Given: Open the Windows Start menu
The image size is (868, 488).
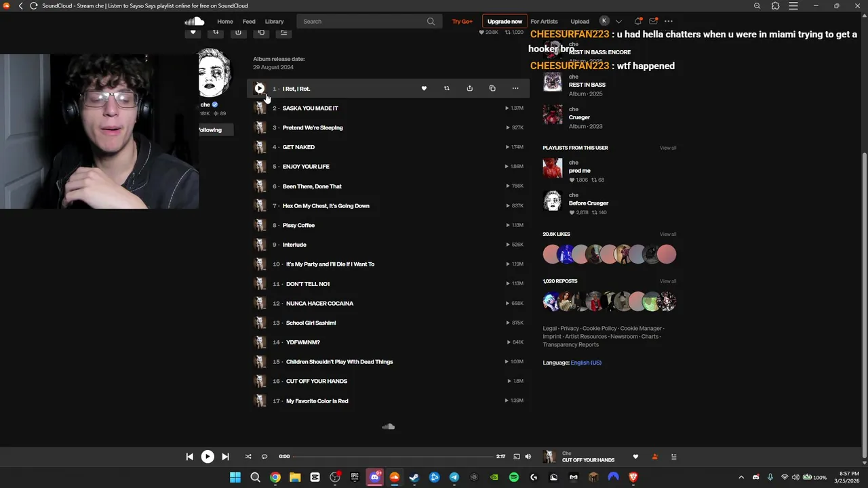Looking at the screenshot, I should point(235,477).
